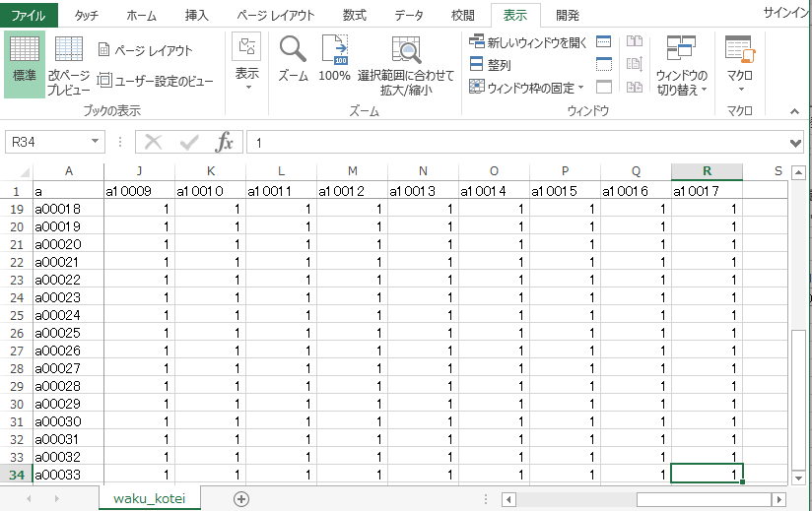Click horizontal scrollbar right arrow
Image resolution: width=812 pixels, height=511 pixels.
click(x=778, y=499)
